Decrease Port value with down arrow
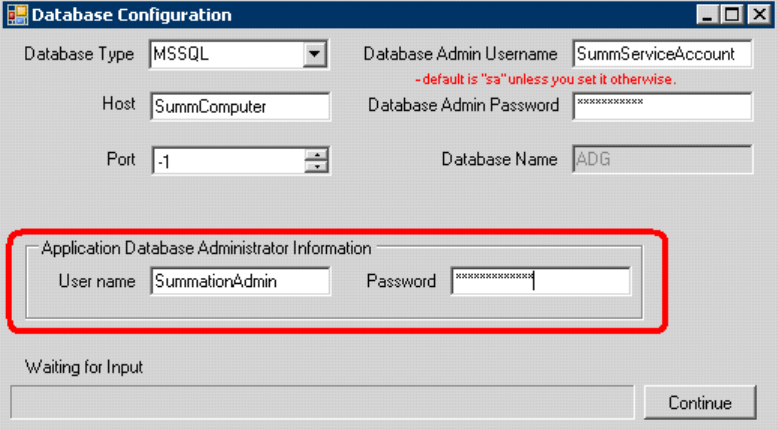 (318, 165)
